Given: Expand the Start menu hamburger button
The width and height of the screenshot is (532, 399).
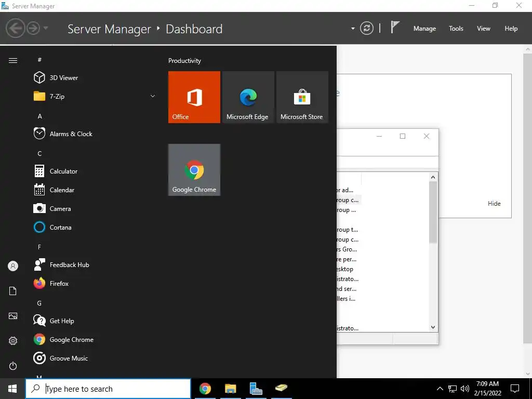Looking at the screenshot, I should coord(13,60).
